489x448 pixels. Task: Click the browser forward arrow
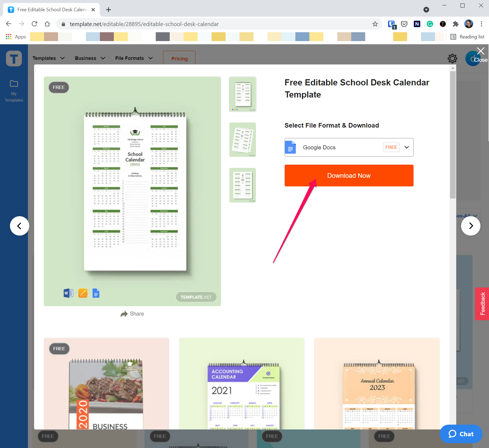(x=21, y=24)
